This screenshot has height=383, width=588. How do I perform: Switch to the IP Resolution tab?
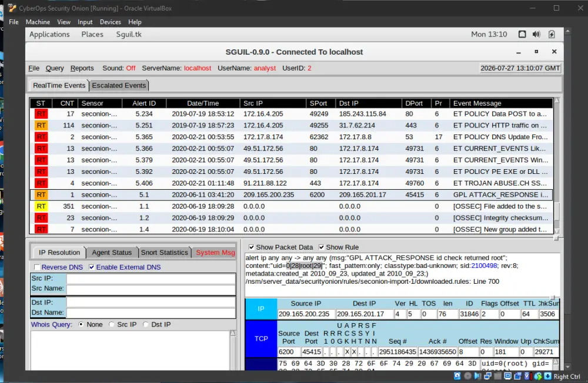[x=59, y=253]
